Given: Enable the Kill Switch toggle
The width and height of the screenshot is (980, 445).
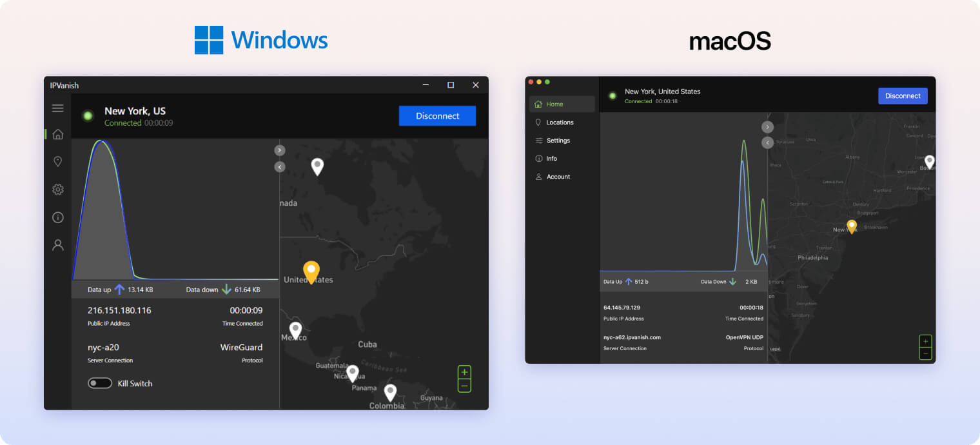Looking at the screenshot, I should point(100,383).
